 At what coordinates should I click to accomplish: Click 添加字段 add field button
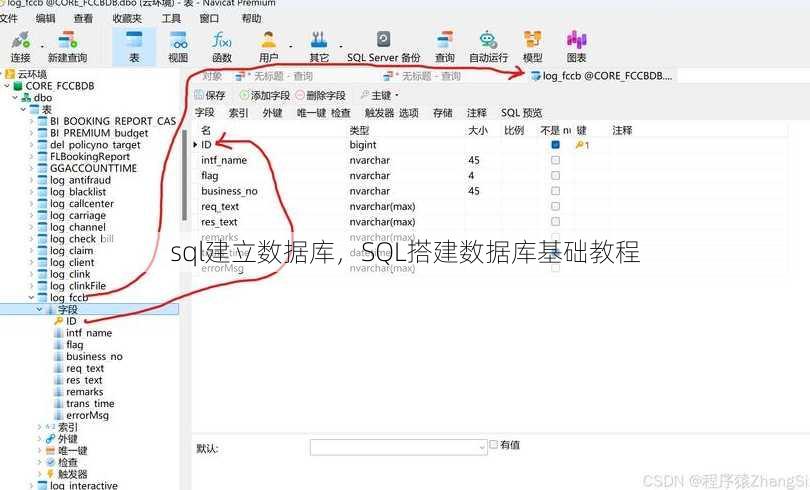click(264, 95)
